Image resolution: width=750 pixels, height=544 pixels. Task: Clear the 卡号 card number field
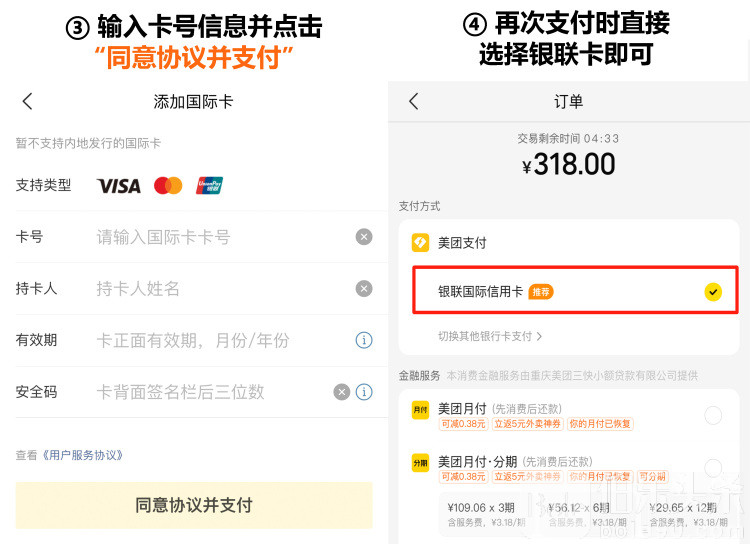tap(364, 237)
